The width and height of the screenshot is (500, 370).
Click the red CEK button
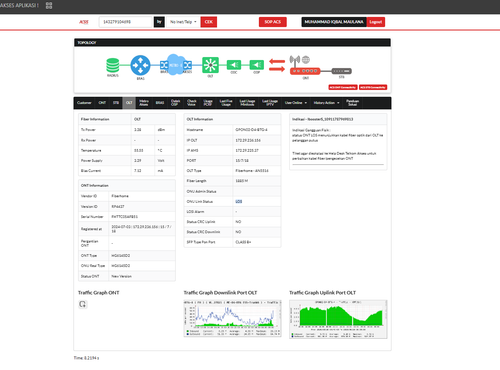click(209, 22)
